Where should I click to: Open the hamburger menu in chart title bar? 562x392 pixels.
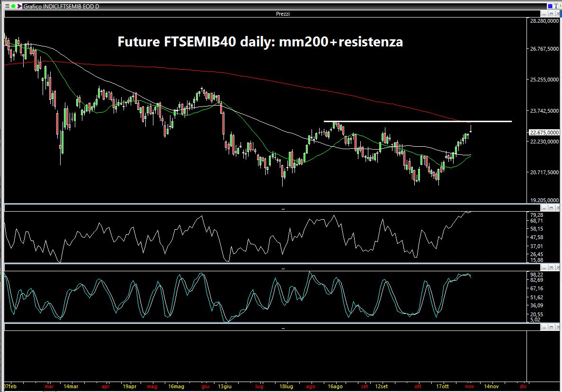(x=7, y=6)
